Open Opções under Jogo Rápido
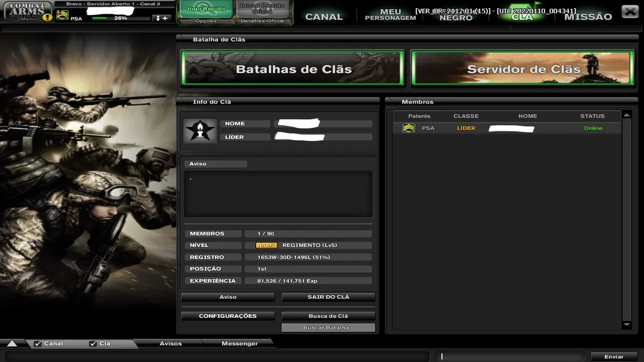 pos(206,21)
